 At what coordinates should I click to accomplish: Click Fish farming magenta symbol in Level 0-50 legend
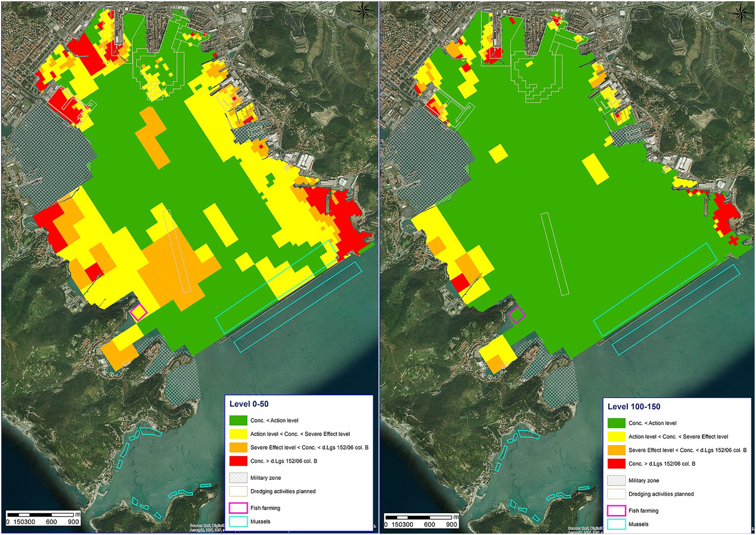(238, 508)
